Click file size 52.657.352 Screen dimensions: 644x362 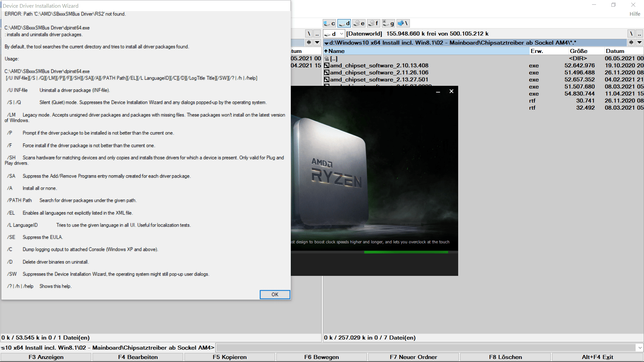pos(579,79)
